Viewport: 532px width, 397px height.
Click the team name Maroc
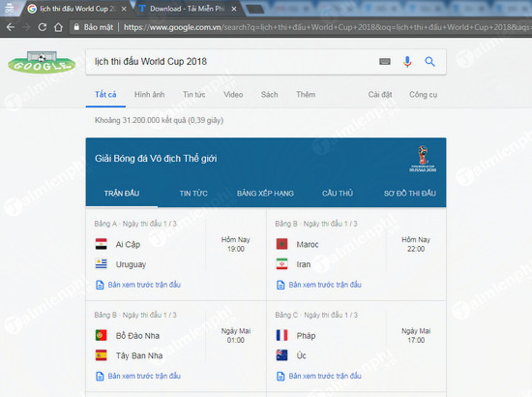[x=308, y=245]
